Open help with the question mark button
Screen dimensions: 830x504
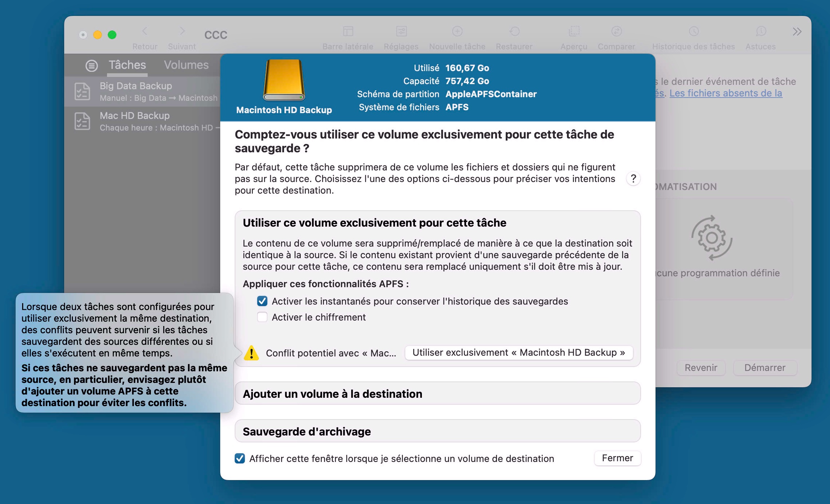point(633,178)
